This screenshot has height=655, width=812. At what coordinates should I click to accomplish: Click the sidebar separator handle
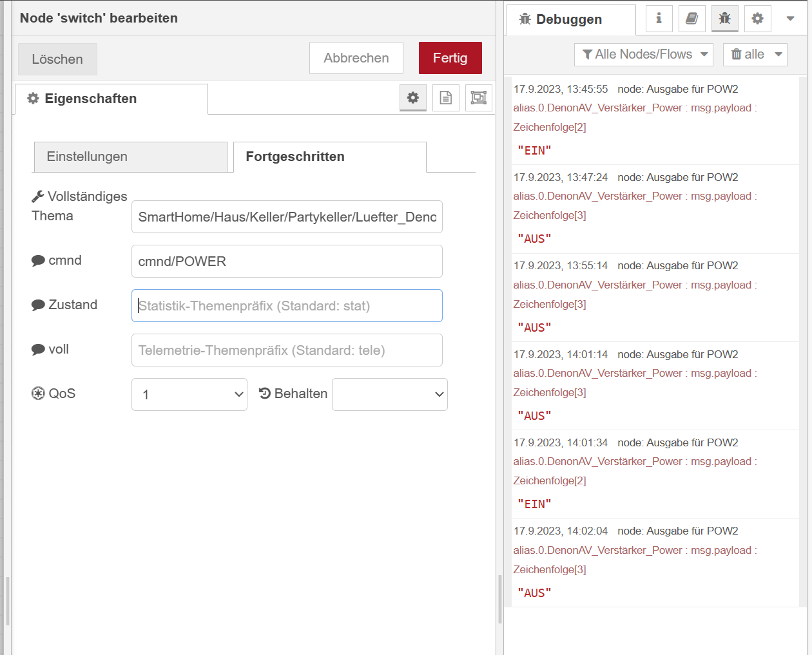coord(500,599)
